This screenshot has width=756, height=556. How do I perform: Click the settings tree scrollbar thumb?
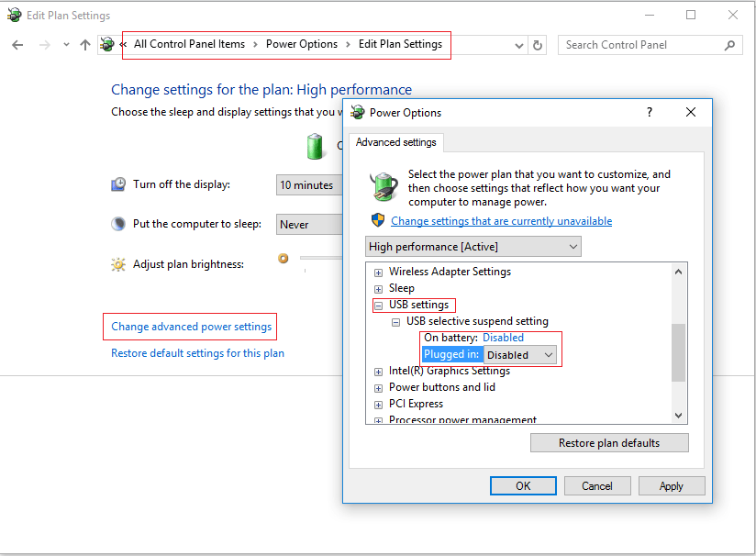(678, 352)
